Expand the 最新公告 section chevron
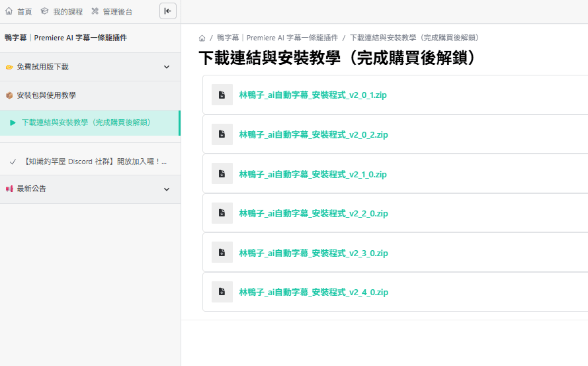This screenshot has width=588, height=366. (x=167, y=189)
